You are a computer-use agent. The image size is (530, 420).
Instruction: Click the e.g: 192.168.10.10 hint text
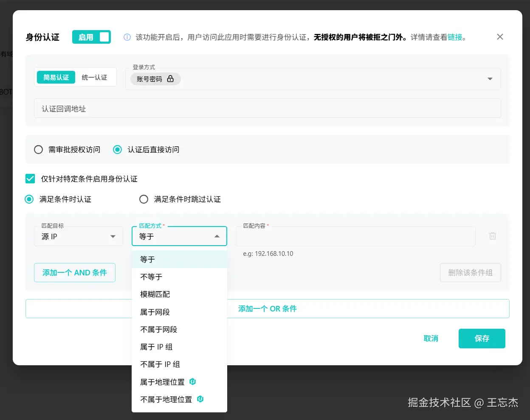(268, 254)
